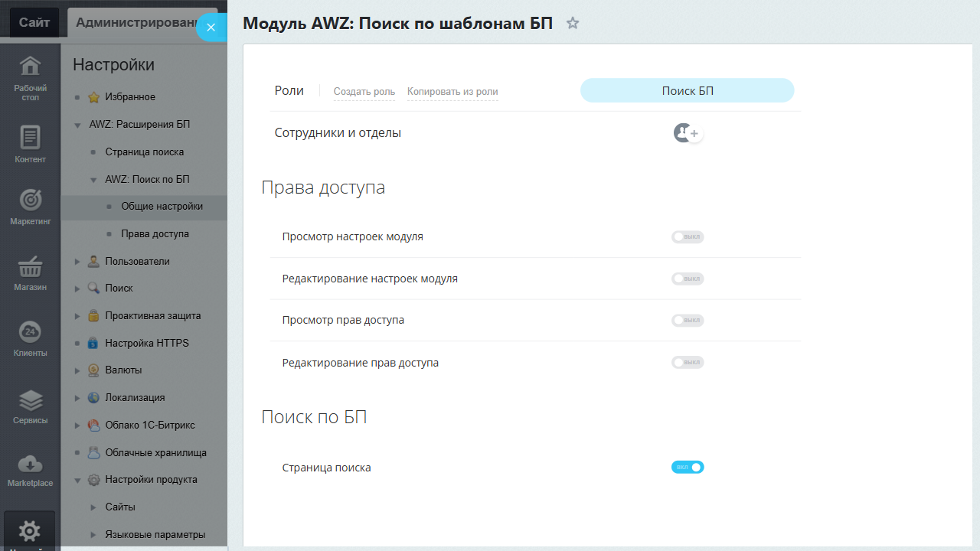Disable the Страница поиска toggle
This screenshot has width=980, height=551.
(x=687, y=467)
